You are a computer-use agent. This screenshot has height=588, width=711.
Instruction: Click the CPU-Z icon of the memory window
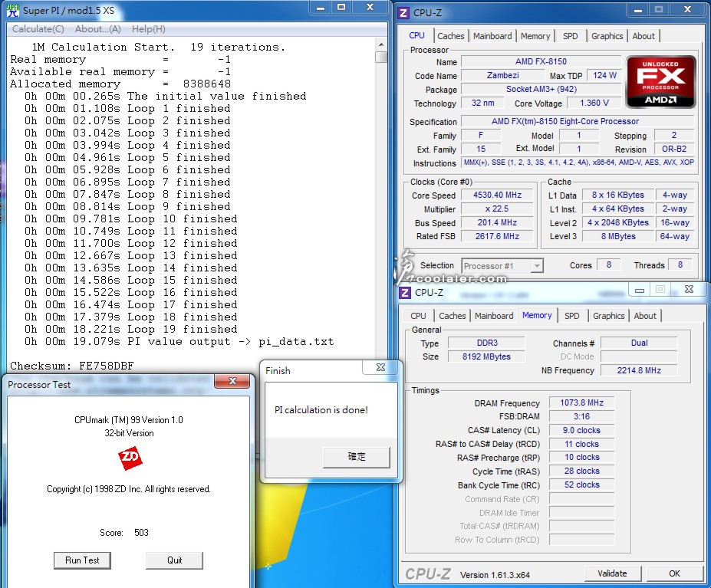(x=405, y=292)
